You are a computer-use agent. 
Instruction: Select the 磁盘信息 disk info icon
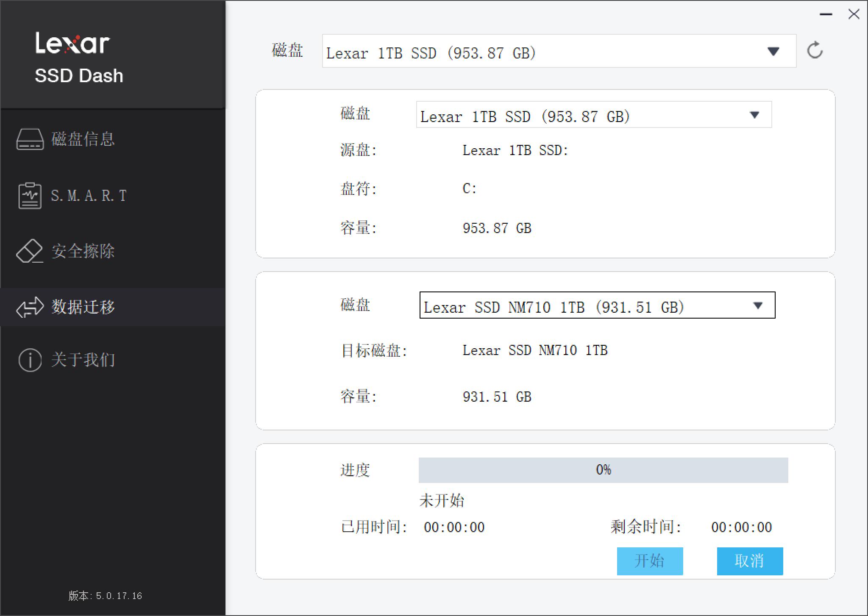pos(30,140)
